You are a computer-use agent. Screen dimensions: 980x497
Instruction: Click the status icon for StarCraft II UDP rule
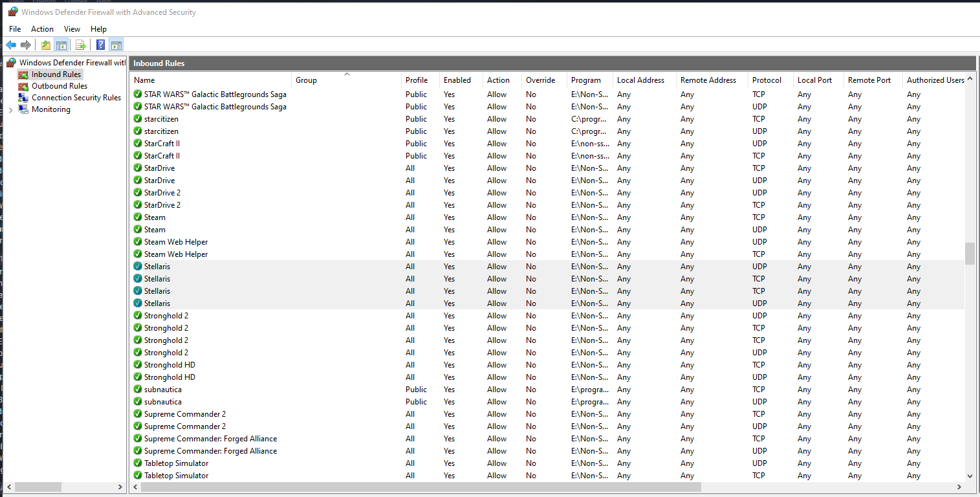pyautogui.click(x=138, y=144)
